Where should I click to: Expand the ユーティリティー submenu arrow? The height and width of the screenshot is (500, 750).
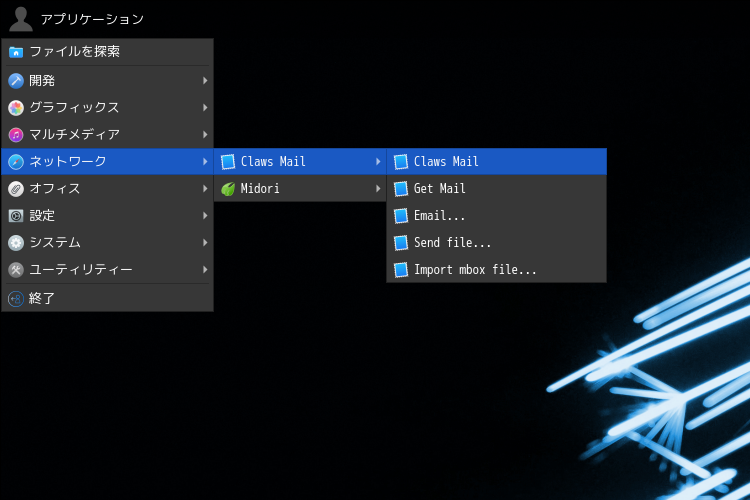[x=205, y=269]
